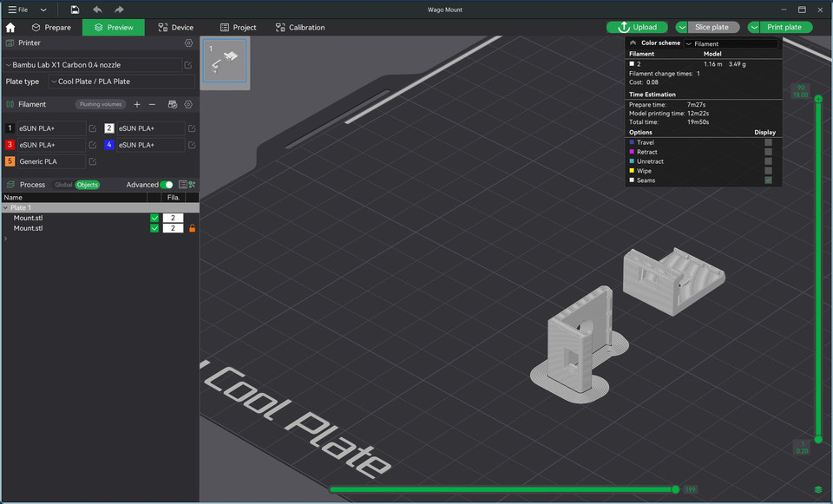
Task: Add a filament with the plus icon
Action: point(136,104)
